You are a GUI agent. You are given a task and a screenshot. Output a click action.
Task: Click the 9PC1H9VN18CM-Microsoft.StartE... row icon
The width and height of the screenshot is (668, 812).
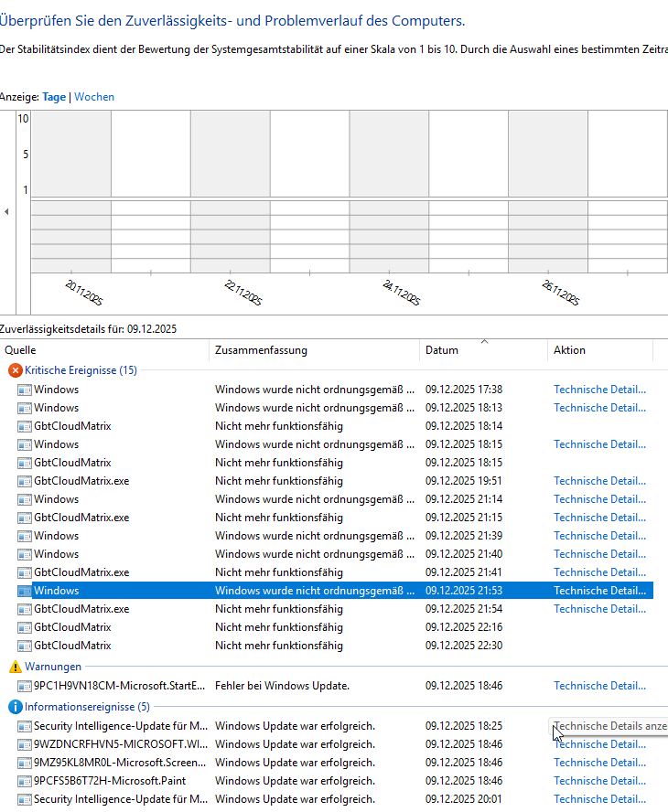pos(25,686)
